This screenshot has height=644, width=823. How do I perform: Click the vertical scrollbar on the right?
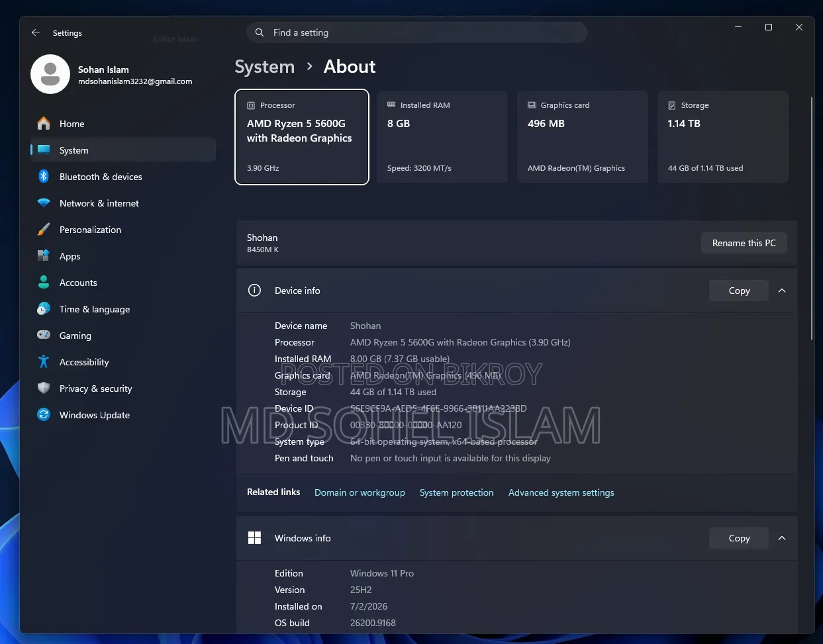[x=812, y=218]
